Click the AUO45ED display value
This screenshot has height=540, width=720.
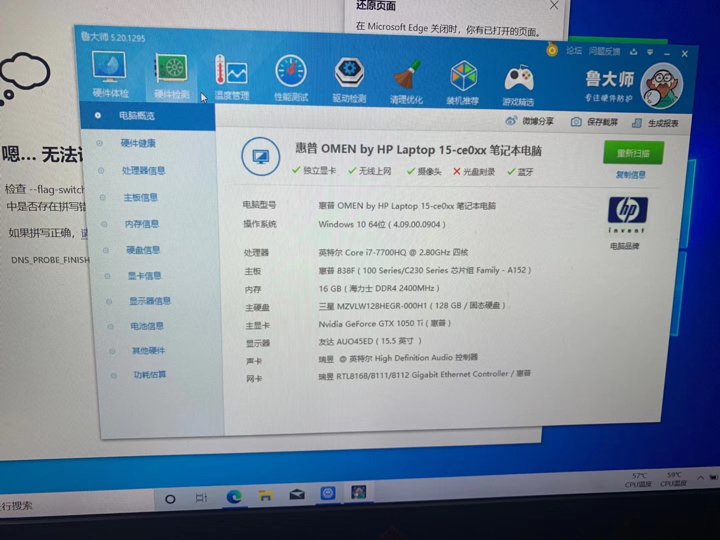point(370,341)
